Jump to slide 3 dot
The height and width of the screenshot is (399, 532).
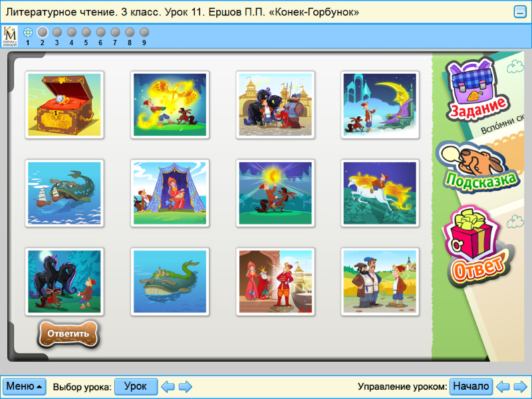(57, 32)
